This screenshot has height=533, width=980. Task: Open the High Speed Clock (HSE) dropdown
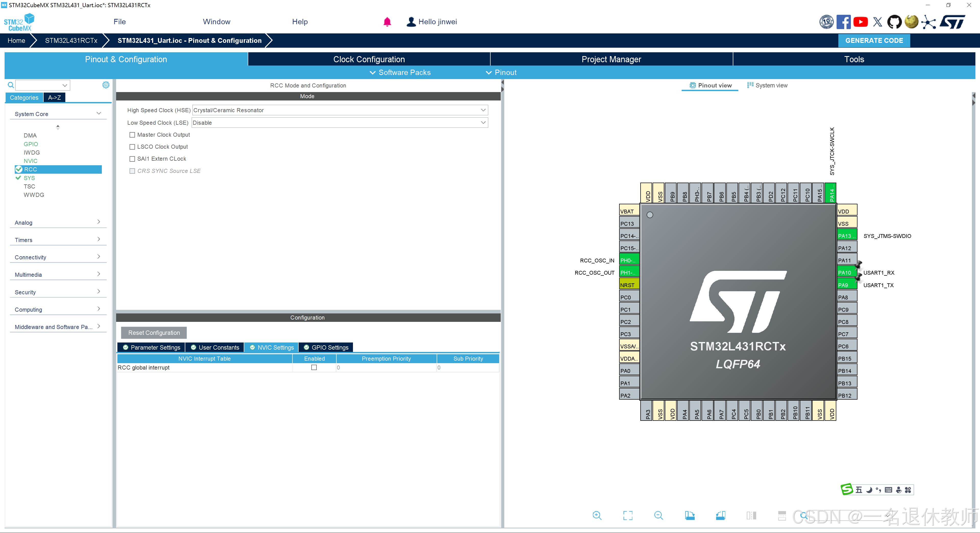tap(483, 110)
